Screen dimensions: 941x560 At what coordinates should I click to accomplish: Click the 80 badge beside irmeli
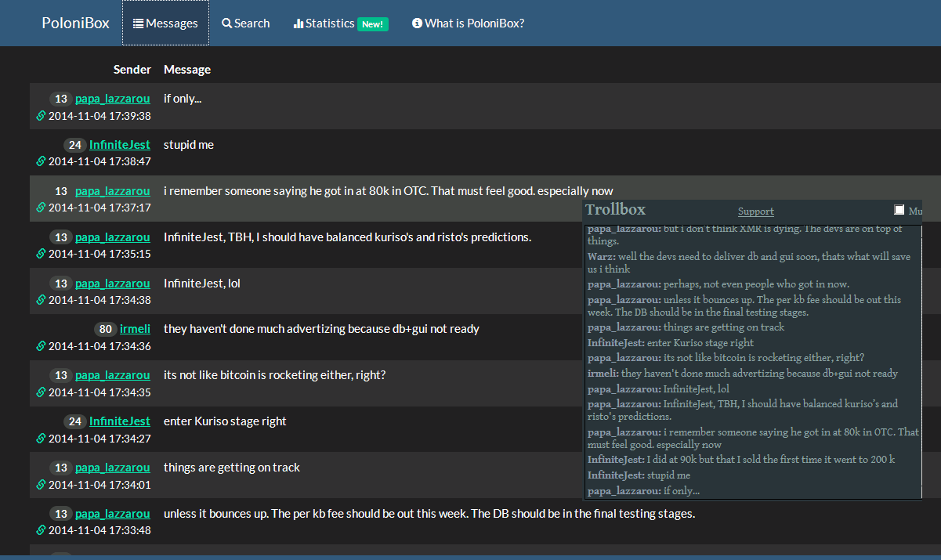click(x=105, y=329)
